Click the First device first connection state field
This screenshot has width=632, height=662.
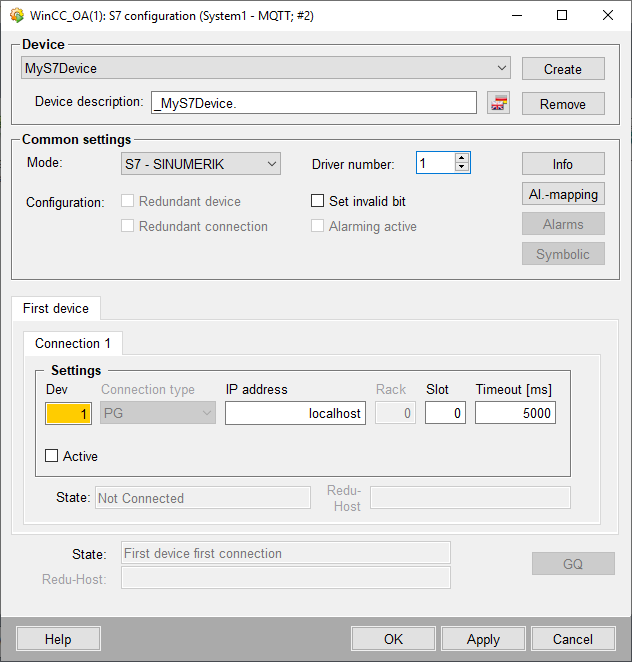(x=286, y=553)
